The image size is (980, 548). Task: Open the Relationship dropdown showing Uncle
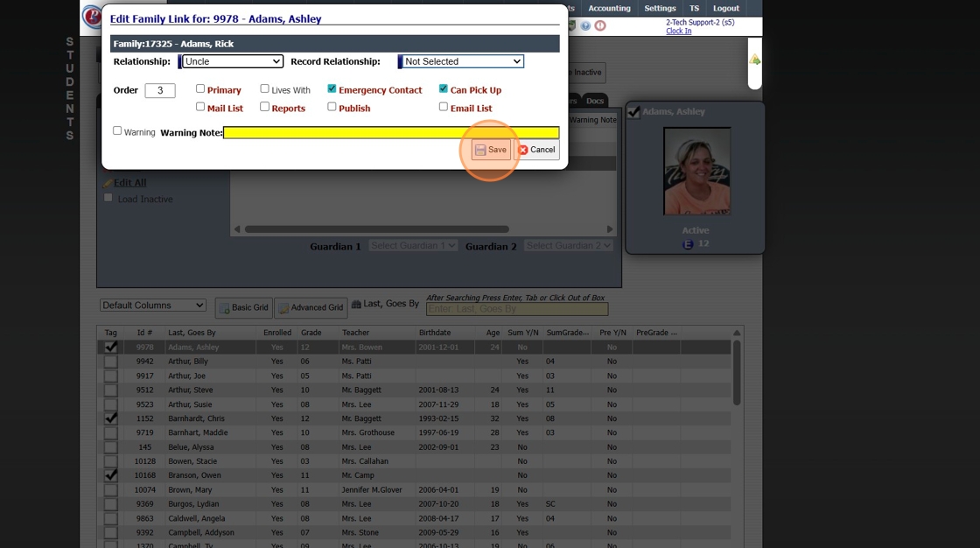coord(232,61)
